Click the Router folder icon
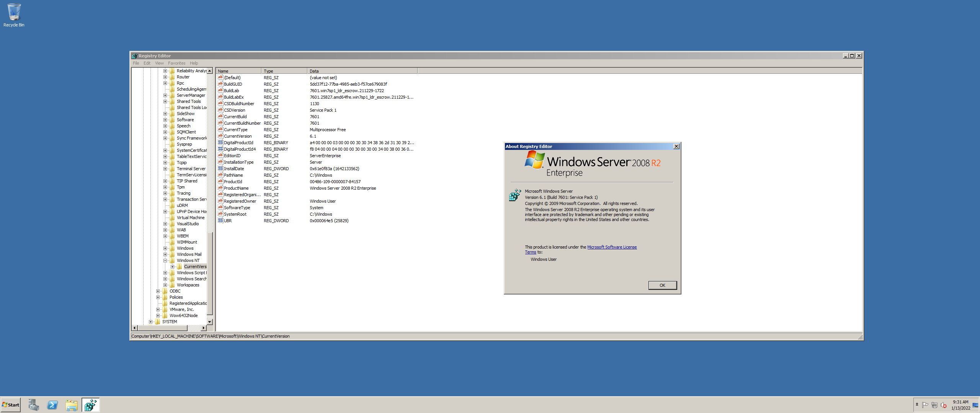Screen dimensions: 980x413 (x=172, y=77)
